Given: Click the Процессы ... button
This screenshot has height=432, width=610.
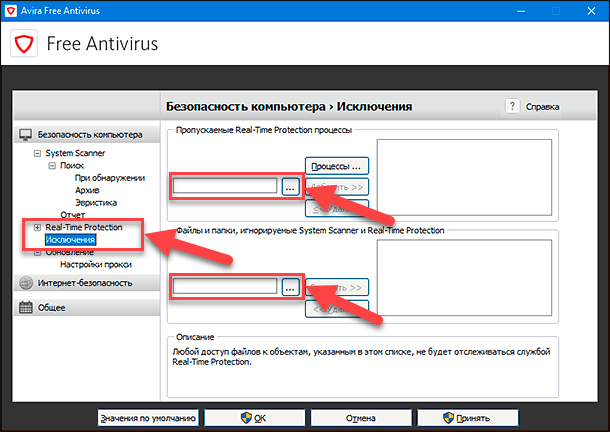Looking at the screenshot, I should coord(337,166).
